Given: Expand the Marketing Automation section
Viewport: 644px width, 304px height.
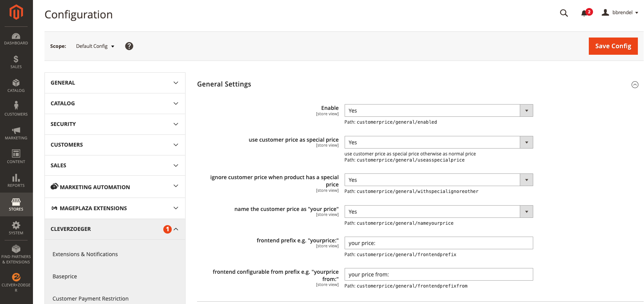Looking at the screenshot, I should pyautogui.click(x=115, y=187).
